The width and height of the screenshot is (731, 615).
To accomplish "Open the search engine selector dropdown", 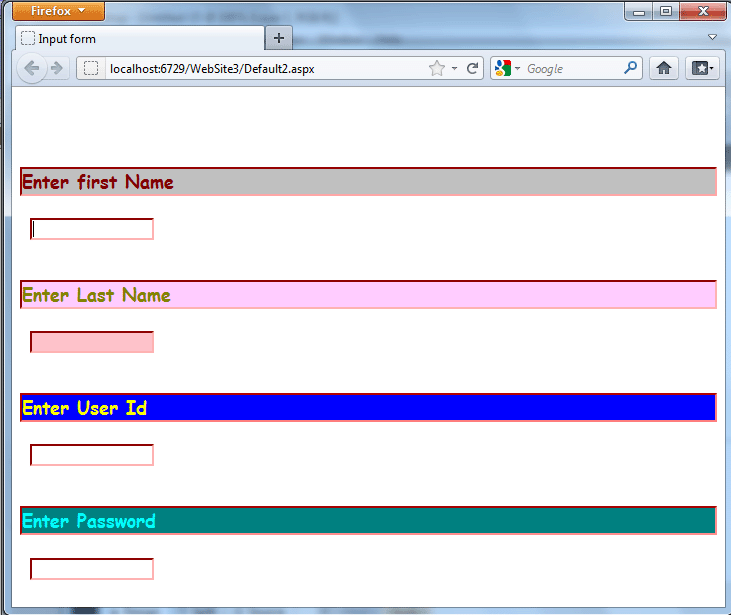I will point(507,69).
